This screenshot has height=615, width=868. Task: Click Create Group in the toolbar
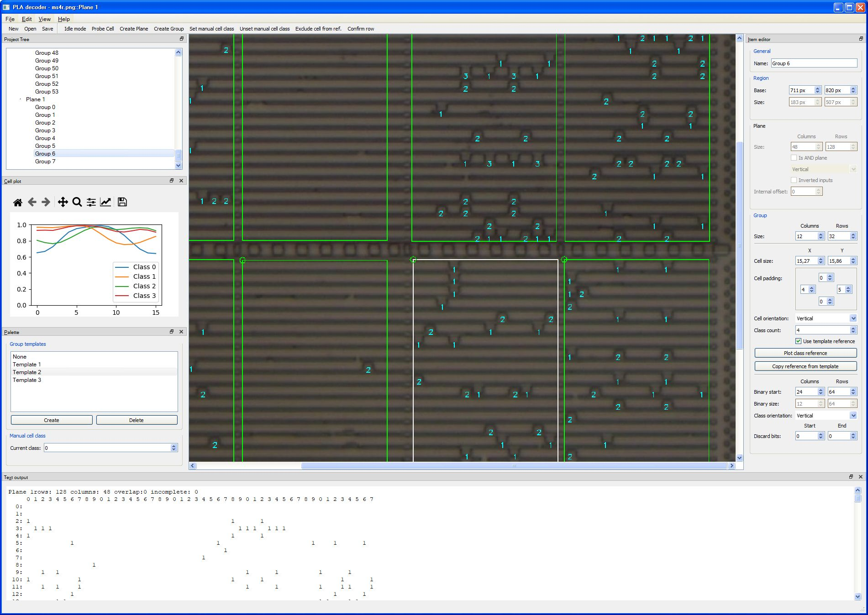(x=168, y=29)
